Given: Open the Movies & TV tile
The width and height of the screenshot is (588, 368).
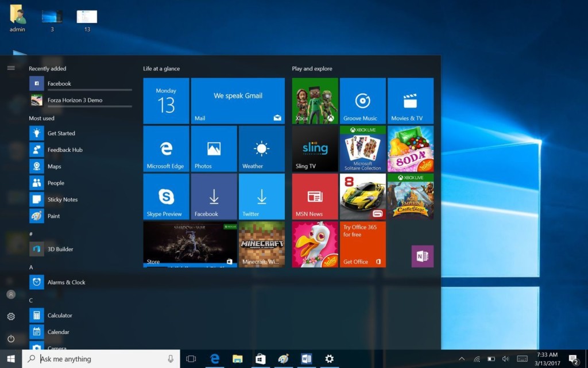Looking at the screenshot, I should point(410,101).
